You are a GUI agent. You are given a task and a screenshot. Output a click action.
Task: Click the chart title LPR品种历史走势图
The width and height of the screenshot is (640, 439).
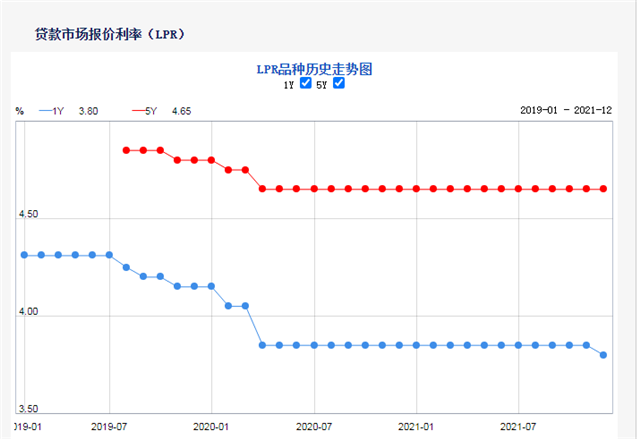(314, 69)
